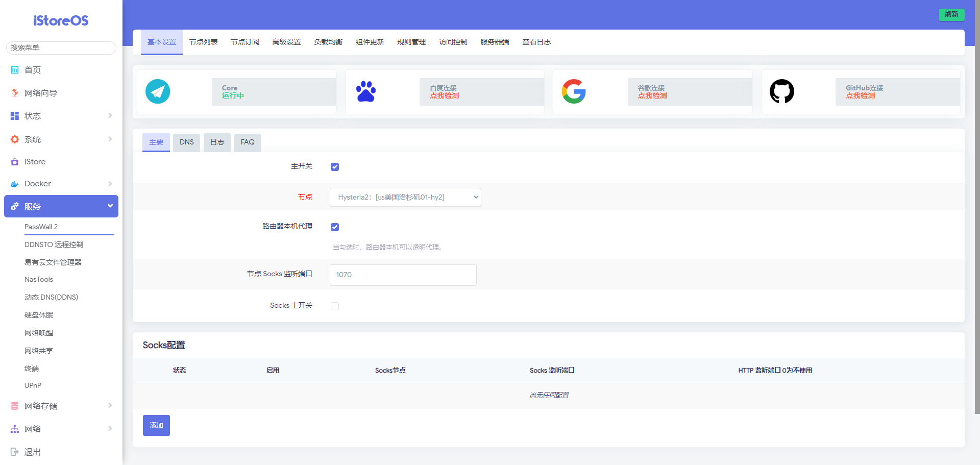Screen dimensions: 980x465
Task: Click the iStoreOS logo
Action: point(61,20)
